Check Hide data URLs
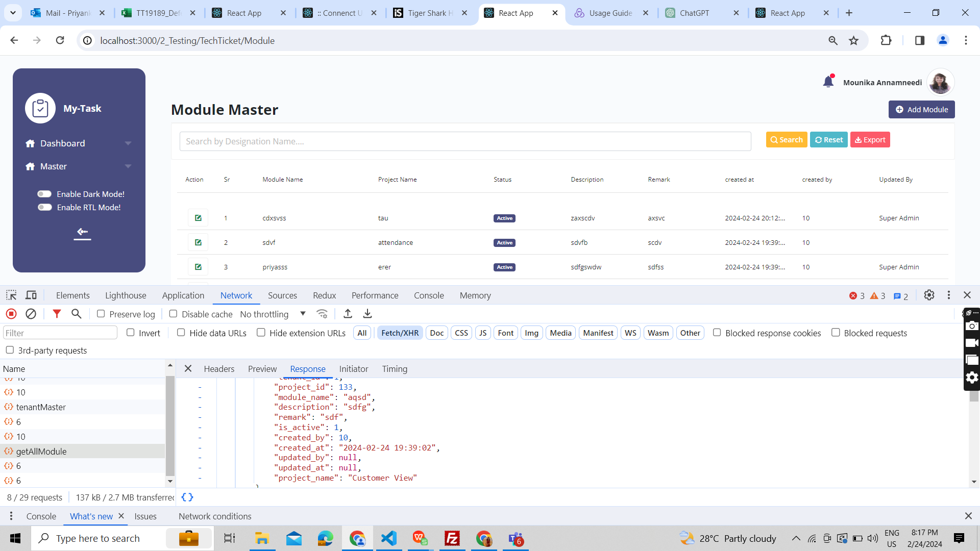 tap(181, 333)
